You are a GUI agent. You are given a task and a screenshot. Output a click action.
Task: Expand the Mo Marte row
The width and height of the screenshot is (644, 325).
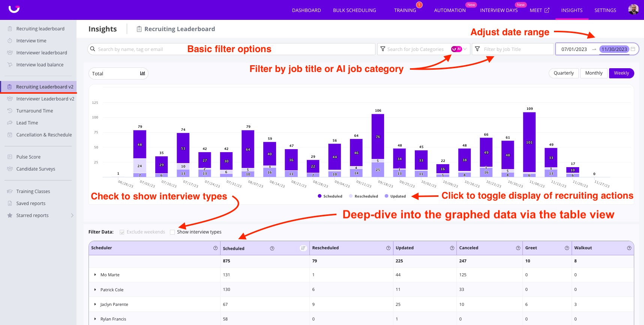(95, 275)
